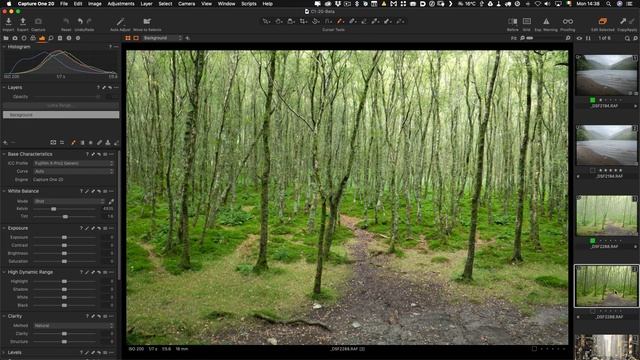Toggle the Edit Selected variants icon
Viewport: 640px width, 360px height.
[603, 22]
